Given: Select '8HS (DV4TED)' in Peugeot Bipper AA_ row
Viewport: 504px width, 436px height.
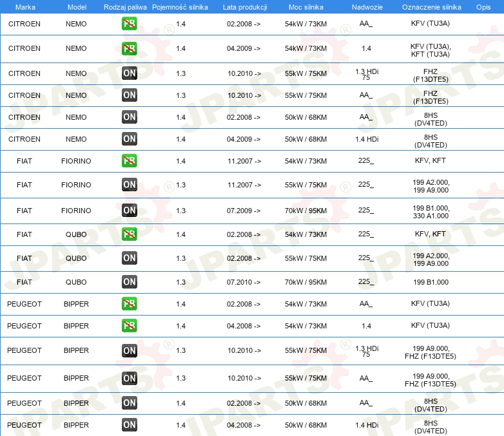Looking at the screenshot, I should (x=431, y=405).
